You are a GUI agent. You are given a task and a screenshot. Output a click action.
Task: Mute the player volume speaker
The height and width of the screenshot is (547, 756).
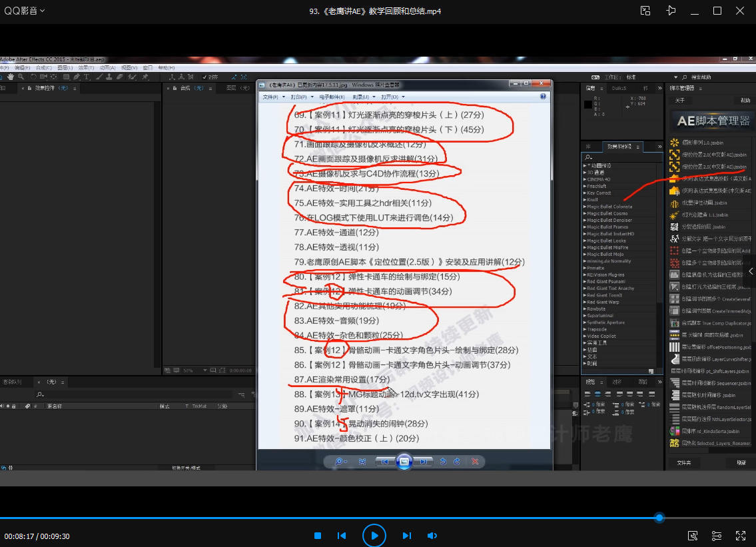pos(432,536)
